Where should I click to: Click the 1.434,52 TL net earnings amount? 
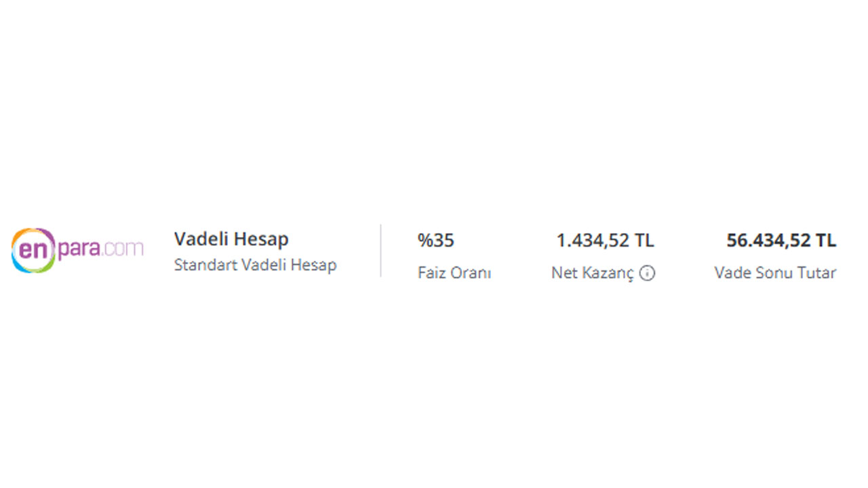click(606, 241)
